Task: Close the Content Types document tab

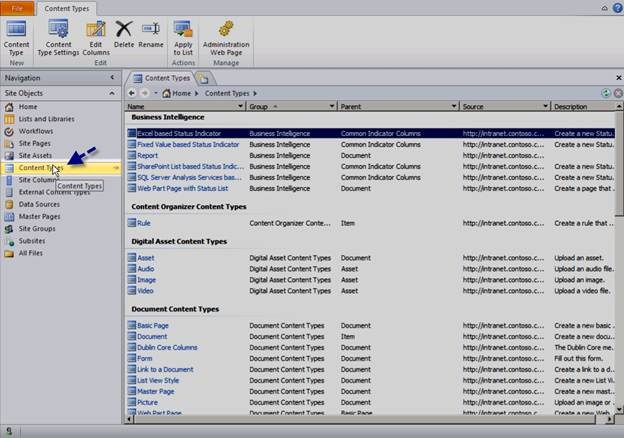Action: coord(618,78)
